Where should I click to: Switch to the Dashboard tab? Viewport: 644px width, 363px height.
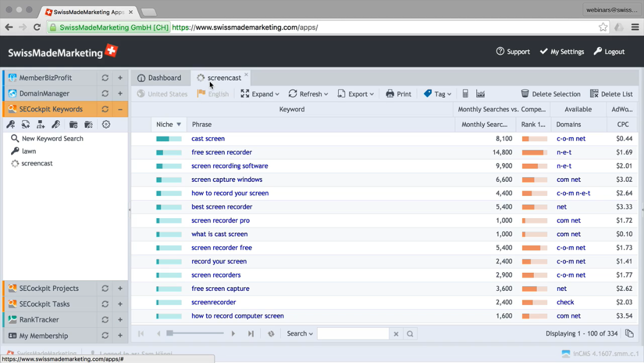[x=159, y=77]
